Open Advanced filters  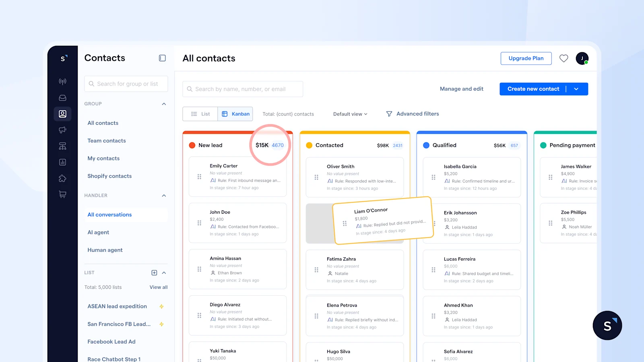coord(412,114)
